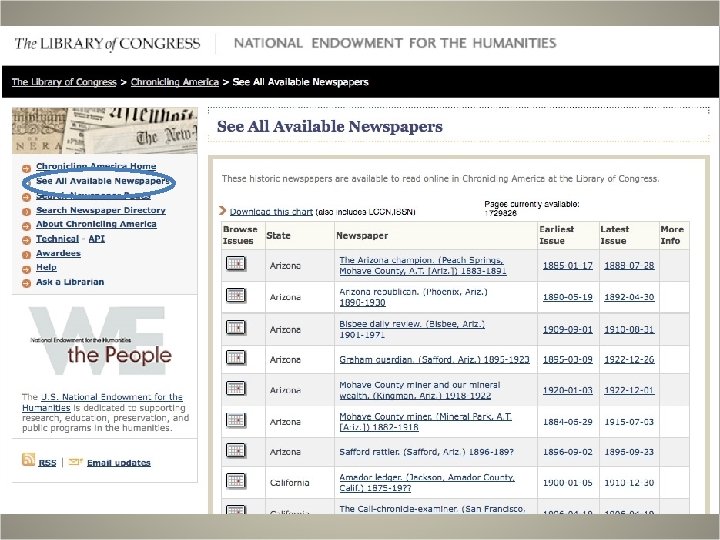Open earliest issue 1909-03-01
The height and width of the screenshot is (540, 720).
click(568, 330)
